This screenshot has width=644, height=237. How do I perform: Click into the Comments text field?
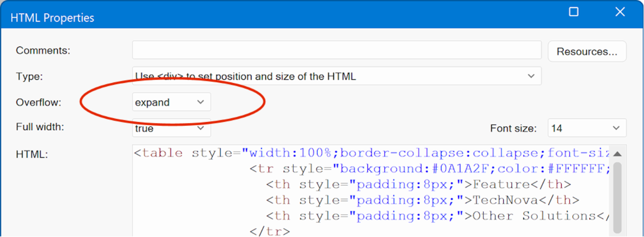[x=336, y=50]
